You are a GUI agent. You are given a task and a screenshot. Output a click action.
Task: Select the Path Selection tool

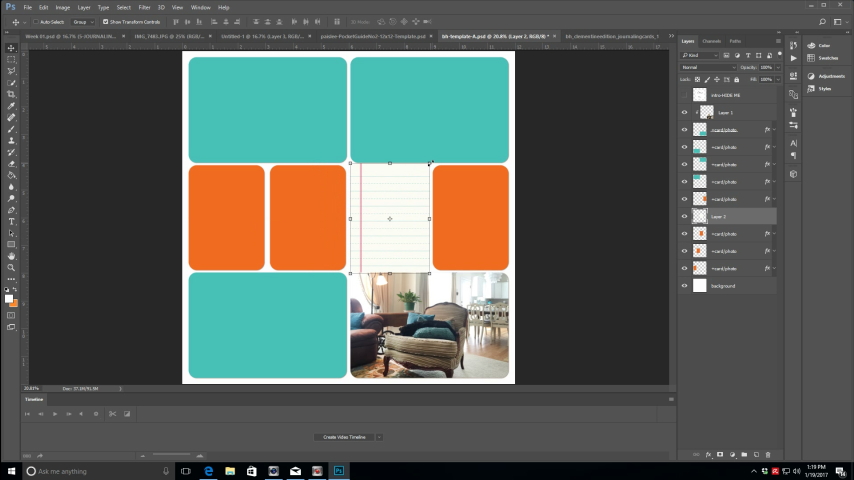point(11,233)
